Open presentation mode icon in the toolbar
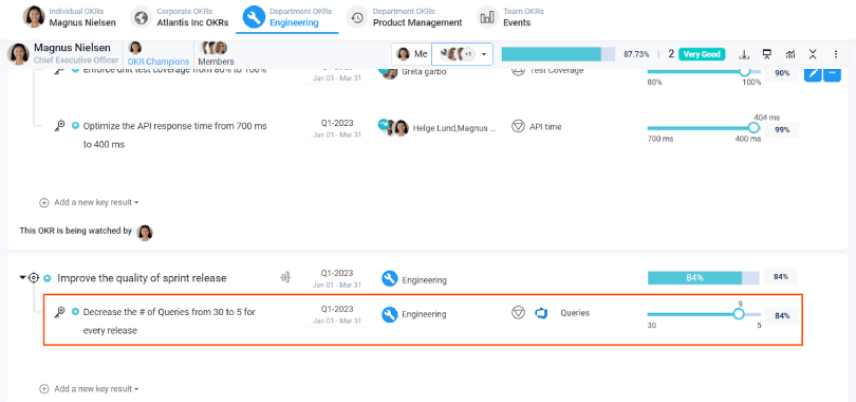 pyautogui.click(x=767, y=54)
